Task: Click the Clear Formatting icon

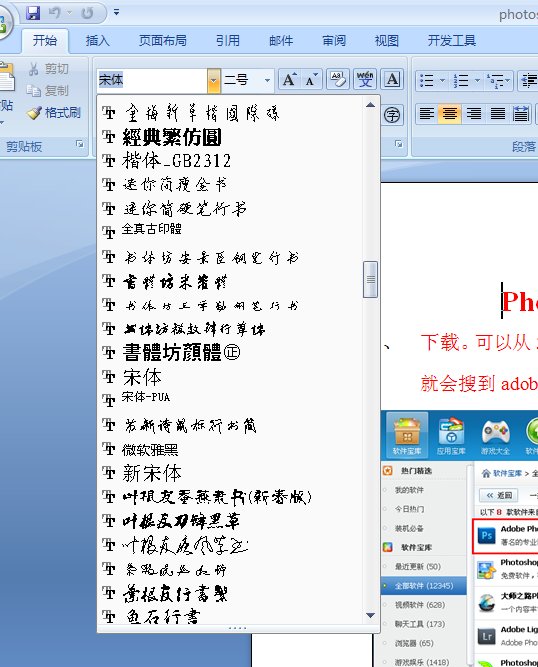Action: click(338, 80)
